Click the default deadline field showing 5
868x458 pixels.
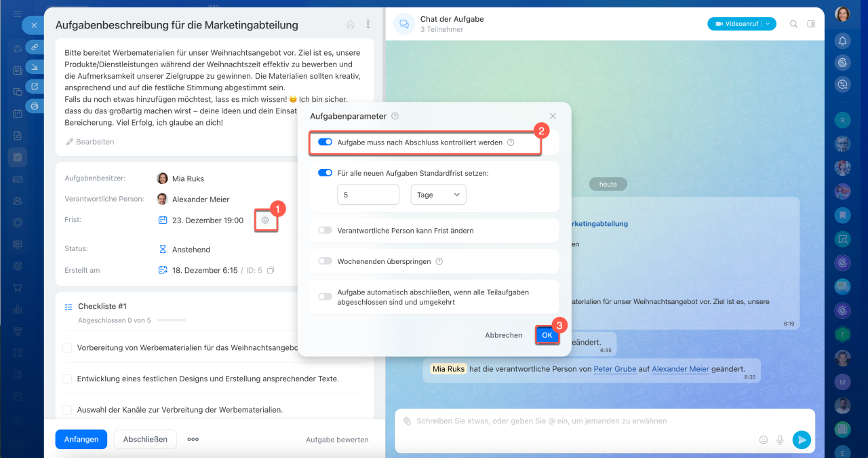[368, 195]
